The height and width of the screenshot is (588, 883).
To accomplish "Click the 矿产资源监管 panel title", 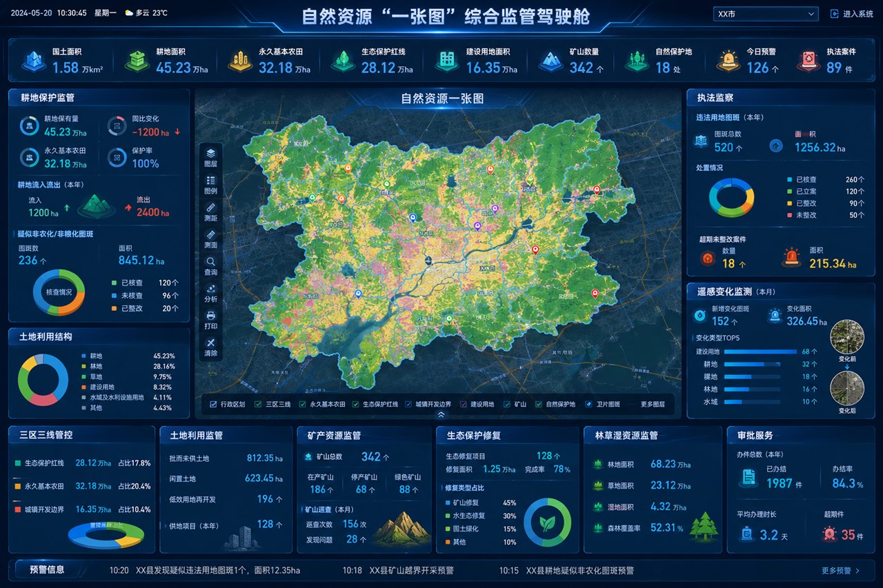I will (x=334, y=435).
